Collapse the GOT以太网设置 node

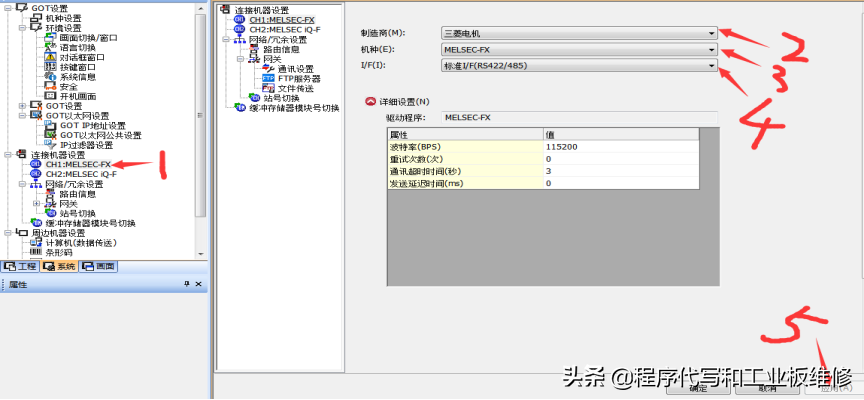click(22, 116)
